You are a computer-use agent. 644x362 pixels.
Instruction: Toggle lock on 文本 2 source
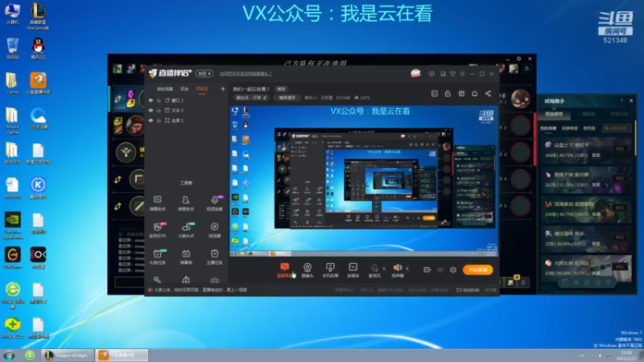point(159,110)
